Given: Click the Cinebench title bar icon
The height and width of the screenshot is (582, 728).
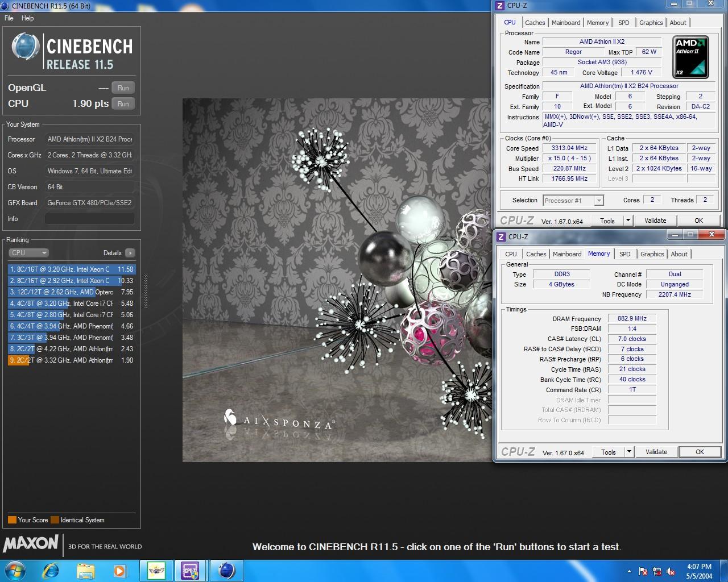Looking at the screenshot, I should [5, 6].
